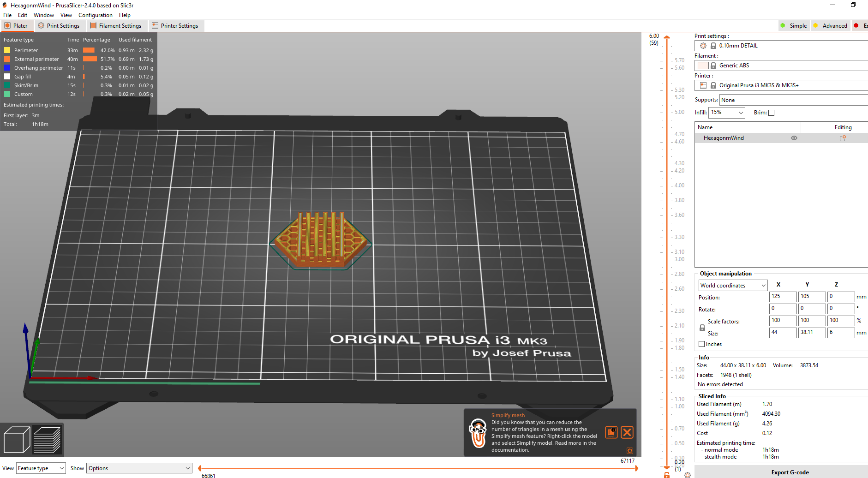Open object settings icon in HexagonmWind Editing column
The width and height of the screenshot is (868, 478).
click(843, 137)
